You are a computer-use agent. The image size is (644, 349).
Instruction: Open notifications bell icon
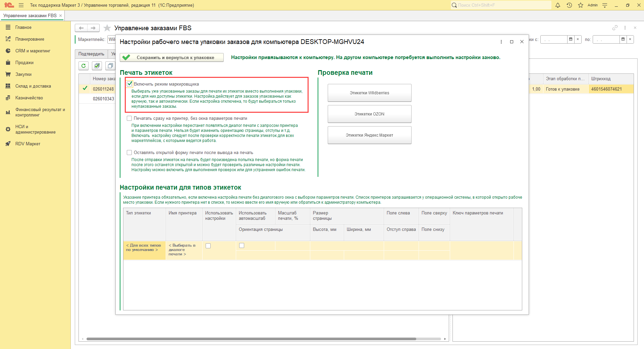[558, 5]
